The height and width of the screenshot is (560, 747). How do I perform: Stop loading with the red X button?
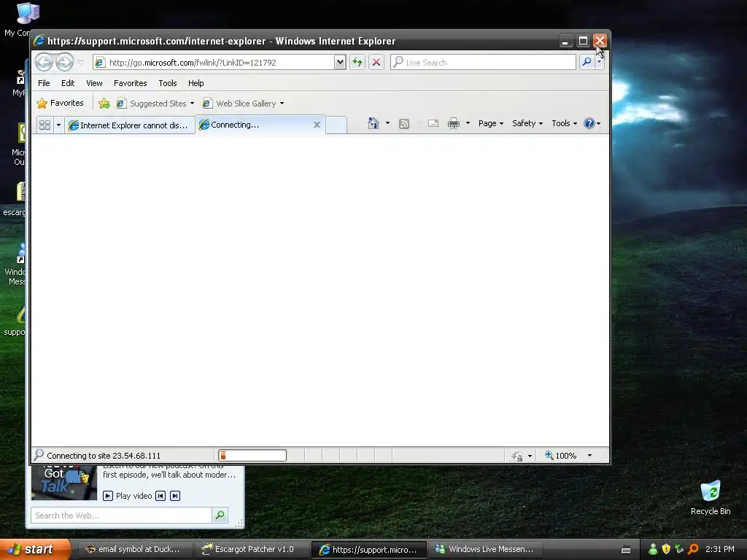tap(376, 63)
